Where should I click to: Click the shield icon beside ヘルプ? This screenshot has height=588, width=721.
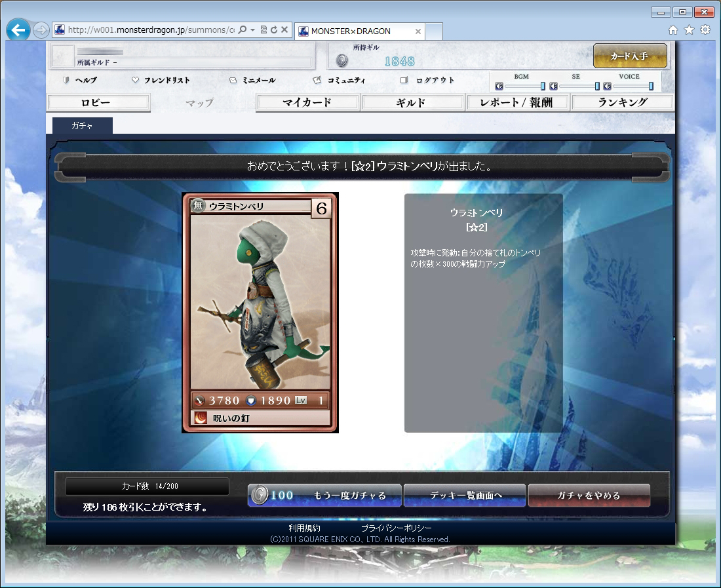(66, 80)
